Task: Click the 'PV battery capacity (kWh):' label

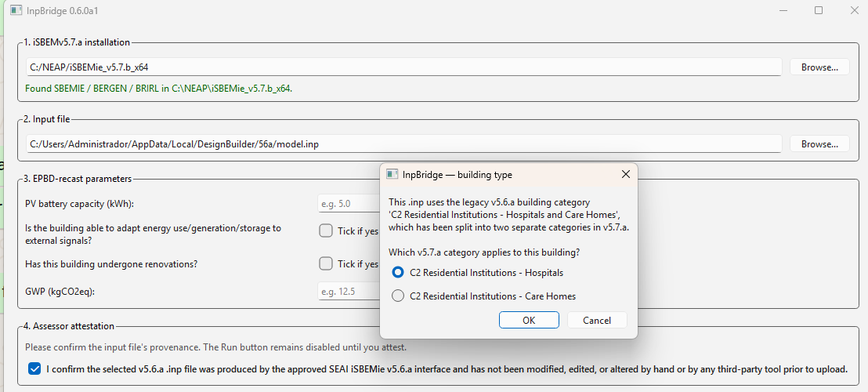Action: click(x=80, y=204)
